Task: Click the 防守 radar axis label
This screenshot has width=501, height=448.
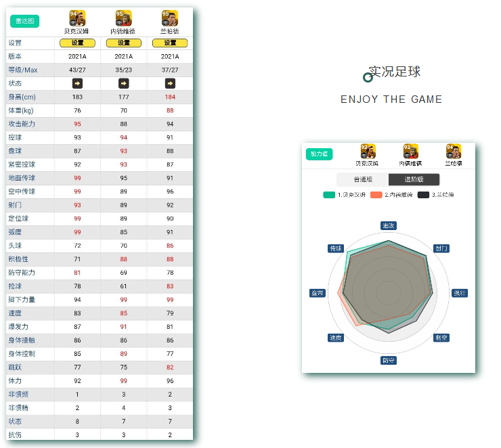Action: coord(389,361)
